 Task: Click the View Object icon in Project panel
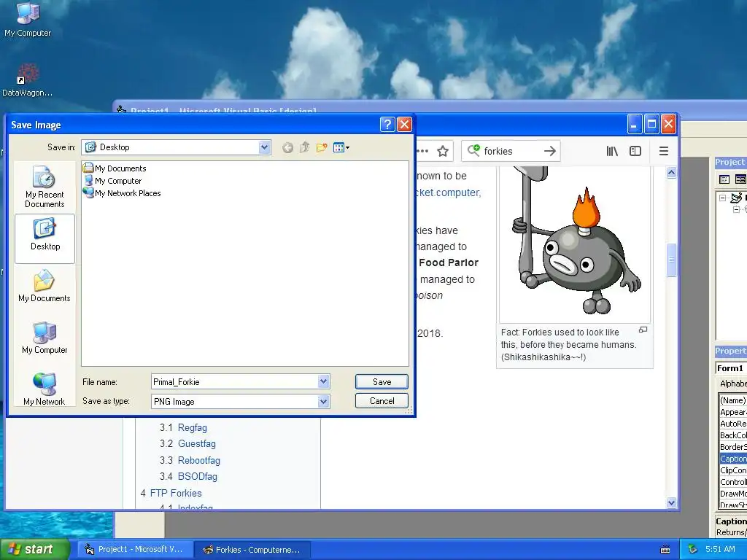[740, 179]
